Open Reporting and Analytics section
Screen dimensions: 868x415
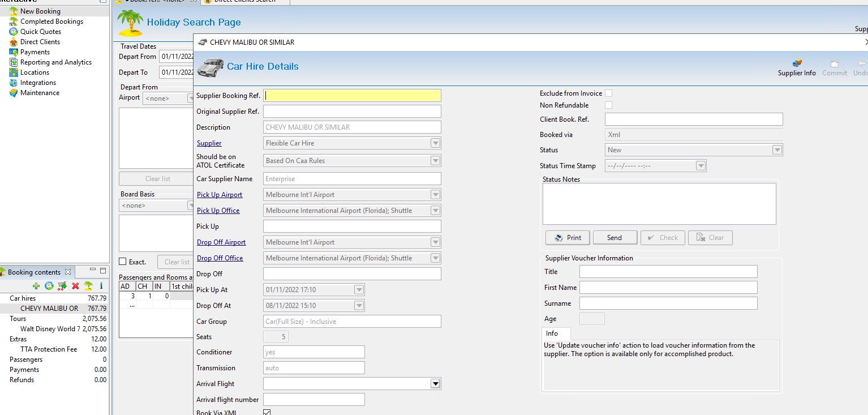56,62
